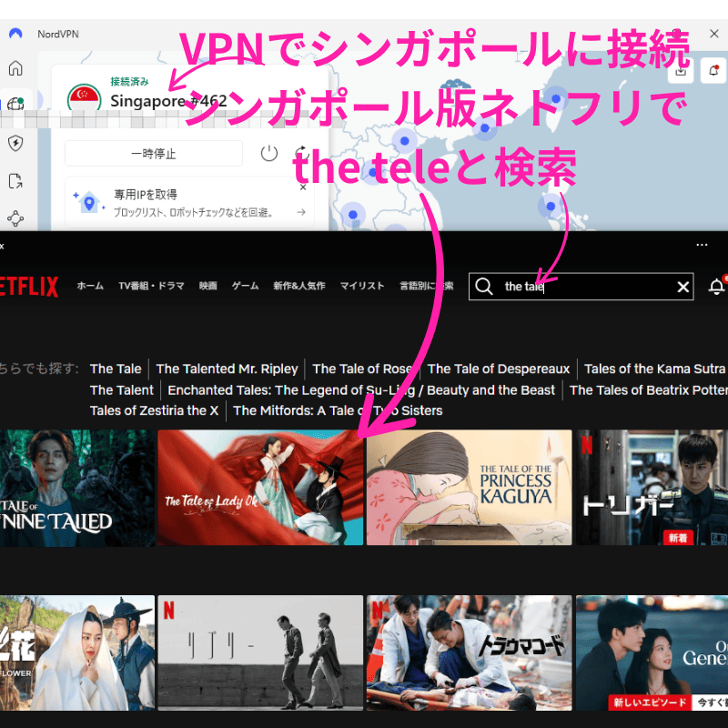Select suggestion The Tale of Rose
728x728 pixels.
pos(362,369)
